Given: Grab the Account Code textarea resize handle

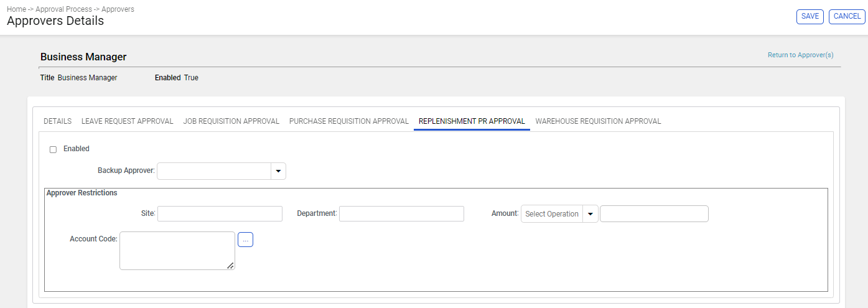Looking at the screenshot, I should (x=230, y=266).
